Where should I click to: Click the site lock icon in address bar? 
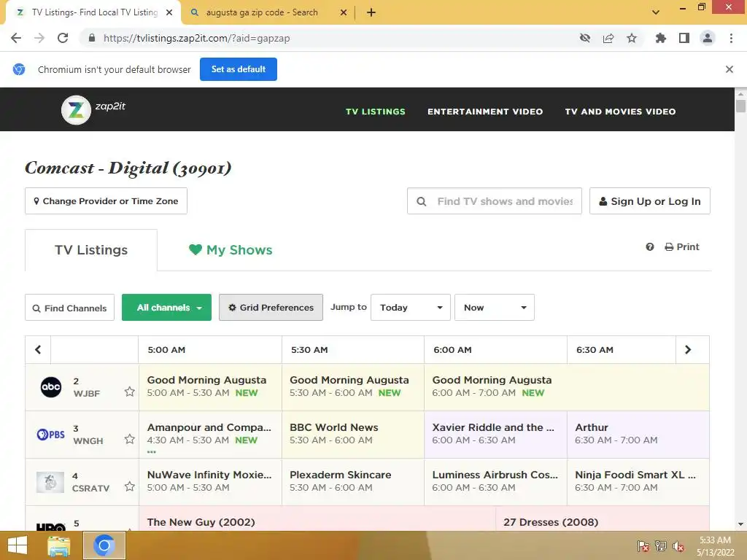(92, 38)
